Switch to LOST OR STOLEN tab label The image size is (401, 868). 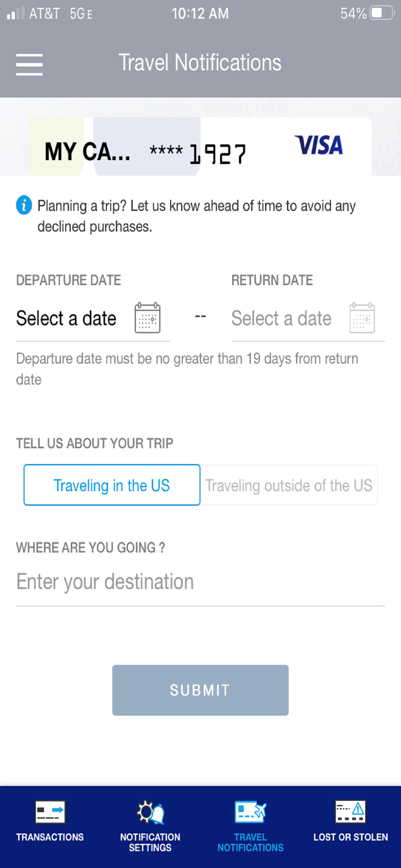click(351, 837)
